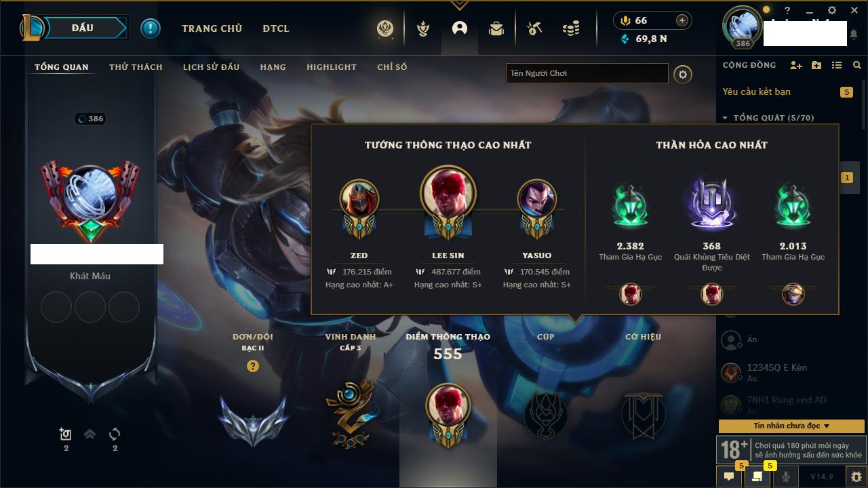Toggle the microphone mute button
This screenshot has width=868, height=488.
coord(786,476)
